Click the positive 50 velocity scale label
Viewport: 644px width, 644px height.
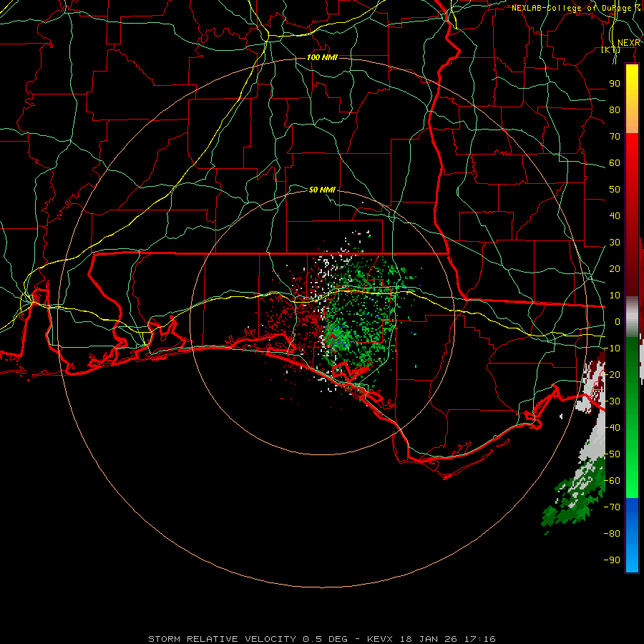(x=615, y=190)
